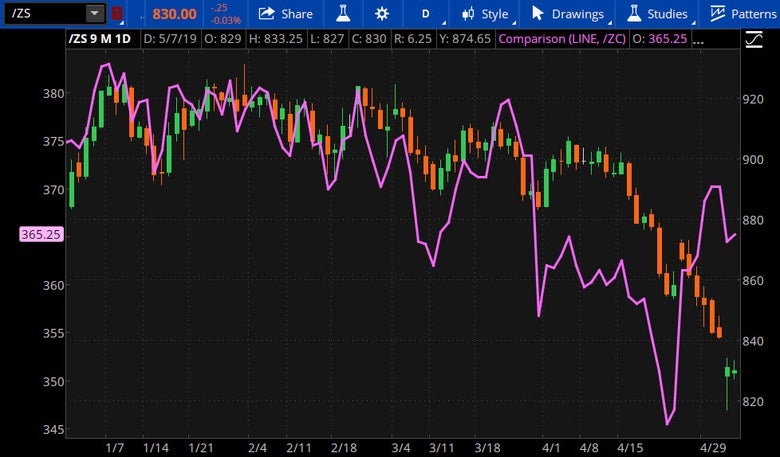The height and width of the screenshot is (457, 780).
Task: Click the Y: 874.65 readout
Action: 465,39
